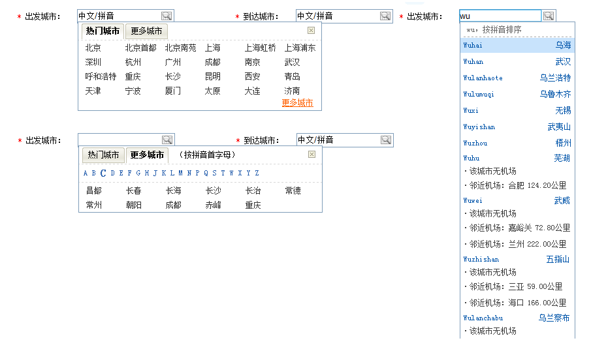Click letter A in pinyin index

[x=86, y=173]
